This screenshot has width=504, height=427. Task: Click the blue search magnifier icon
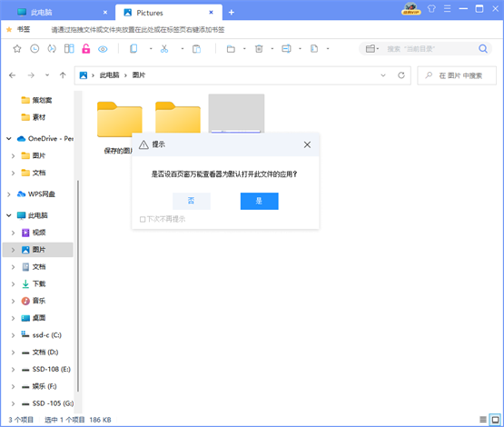pyautogui.click(x=483, y=49)
